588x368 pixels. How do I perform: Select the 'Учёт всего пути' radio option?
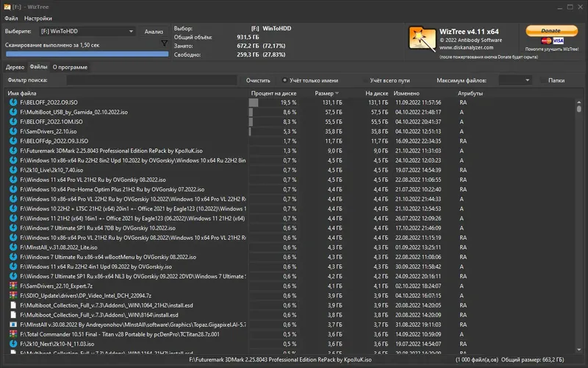[x=365, y=80]
